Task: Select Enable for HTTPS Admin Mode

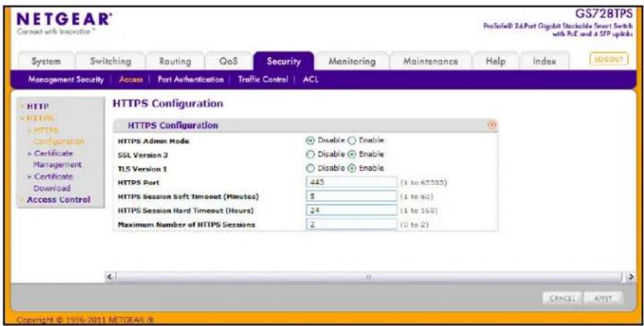Action: click(351, 141)
